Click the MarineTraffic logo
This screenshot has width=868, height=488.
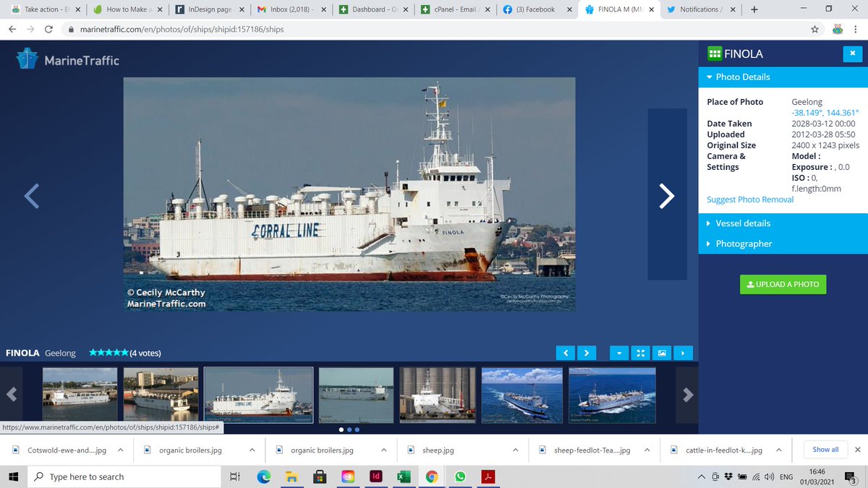pyautogui.click(x=68, y=60)
